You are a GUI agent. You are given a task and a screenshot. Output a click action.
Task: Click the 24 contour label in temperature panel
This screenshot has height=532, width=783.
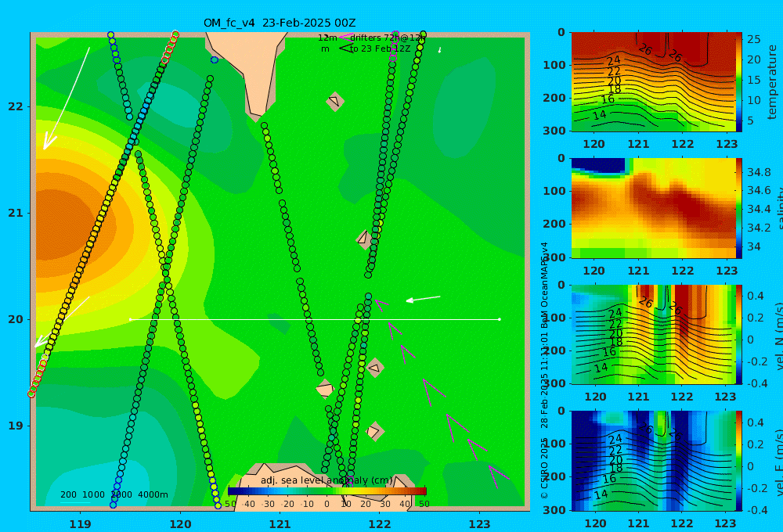tap(614, 61)
